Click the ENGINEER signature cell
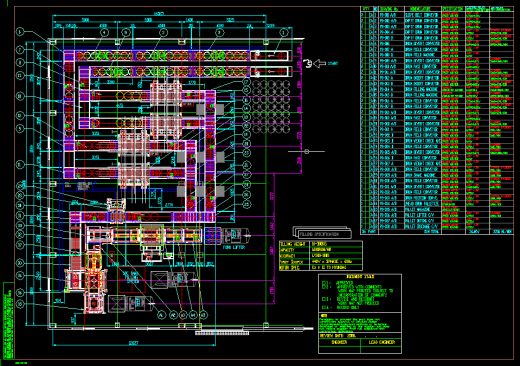The height and width of the screenshot is (366, 520). [339, 342]
